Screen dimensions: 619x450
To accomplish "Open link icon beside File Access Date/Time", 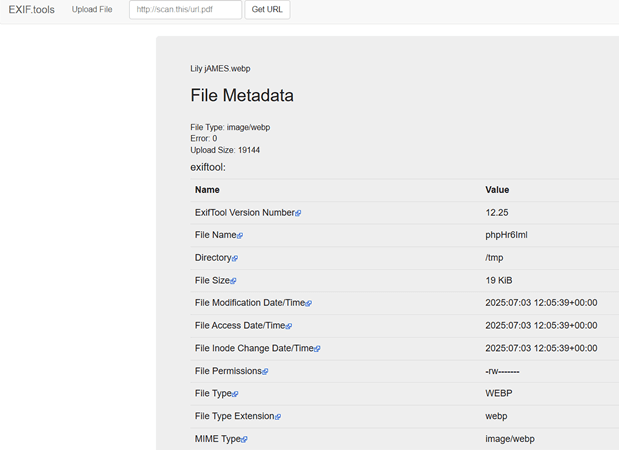I will (290, 326).
